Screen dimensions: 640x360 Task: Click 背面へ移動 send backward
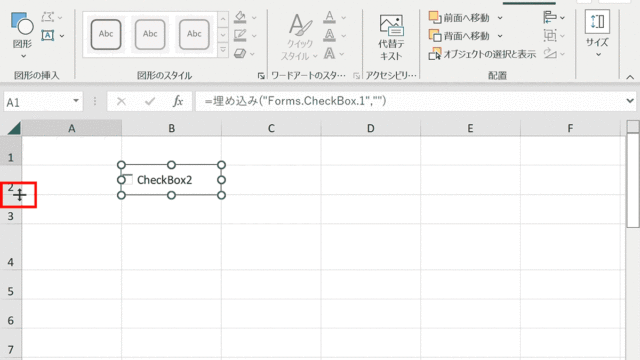[459, 36]
